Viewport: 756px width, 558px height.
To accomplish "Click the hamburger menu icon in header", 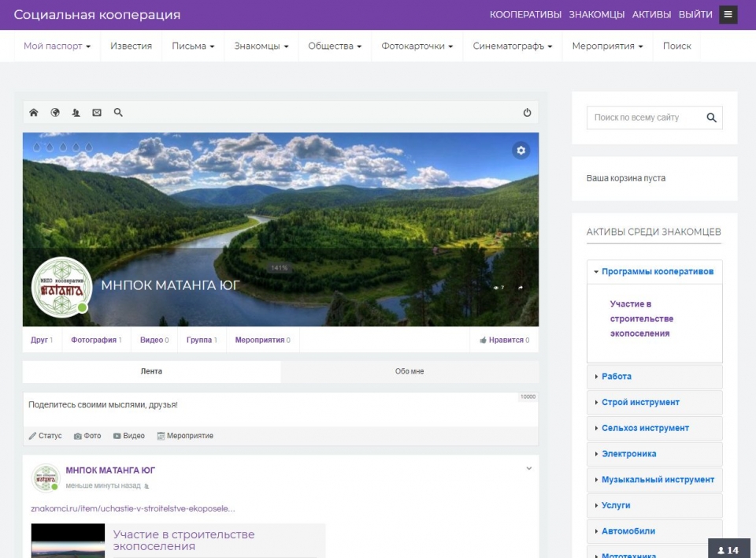I will (728, 14).
